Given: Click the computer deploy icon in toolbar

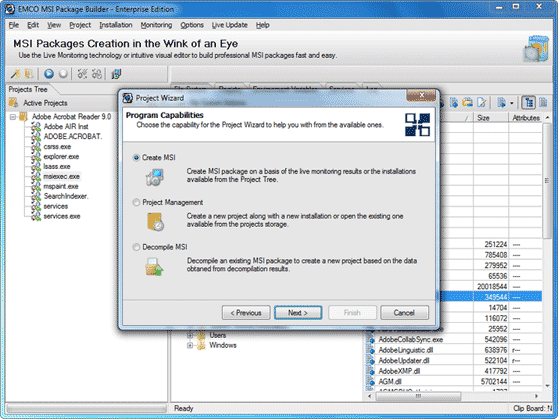Looking at the screenshot, I should [116, 74].
